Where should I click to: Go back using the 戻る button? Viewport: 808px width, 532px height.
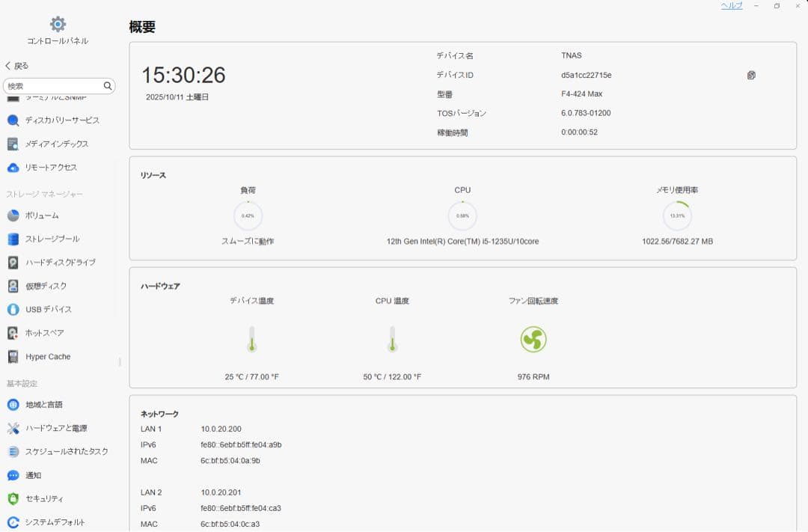click(17, 66)
